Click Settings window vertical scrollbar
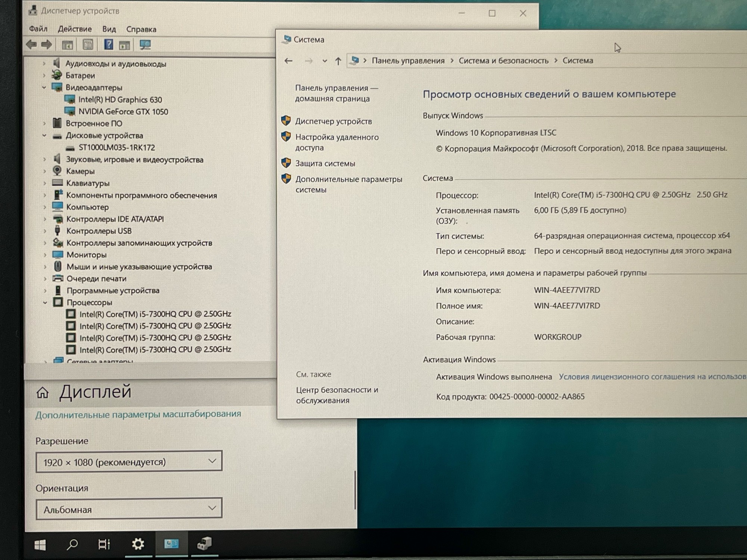The height and width of the screenshot is (560, 747). coord(355,490)
